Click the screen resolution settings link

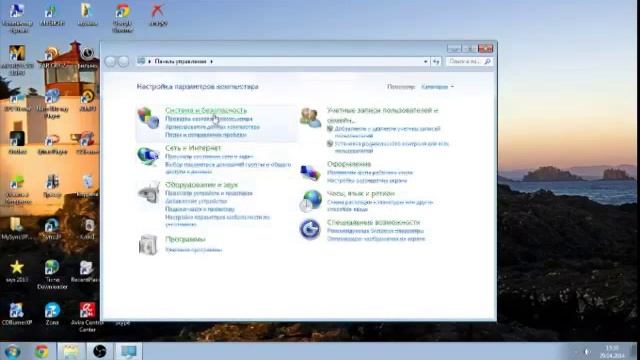coord(367,180)
